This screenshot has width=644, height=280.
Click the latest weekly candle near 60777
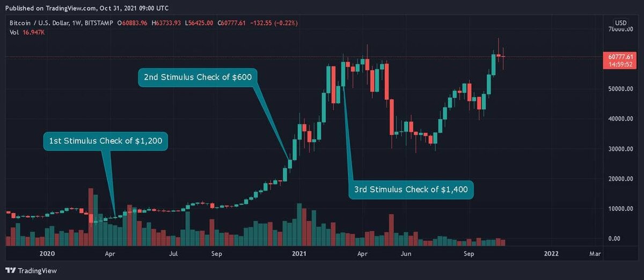click(503, 57)
